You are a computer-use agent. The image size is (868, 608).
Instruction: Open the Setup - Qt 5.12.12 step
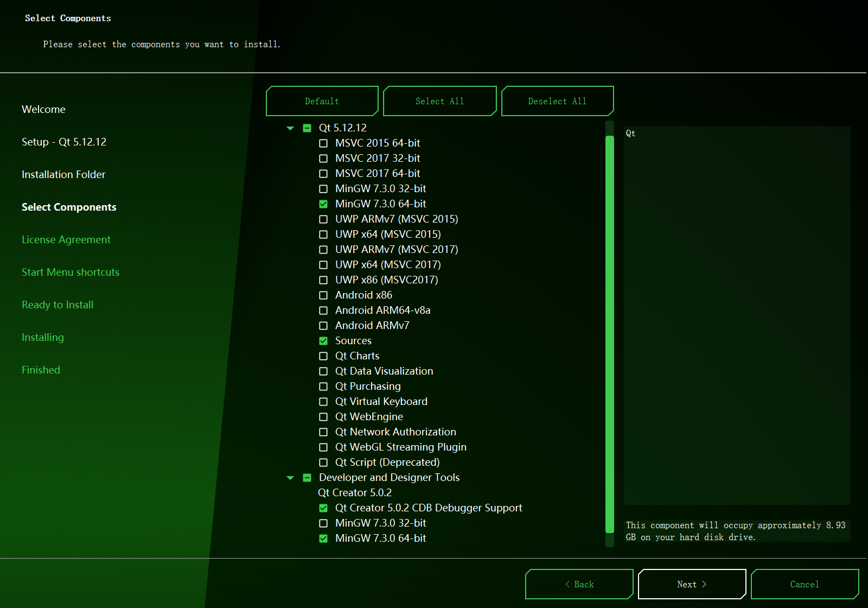coord(64,142)
